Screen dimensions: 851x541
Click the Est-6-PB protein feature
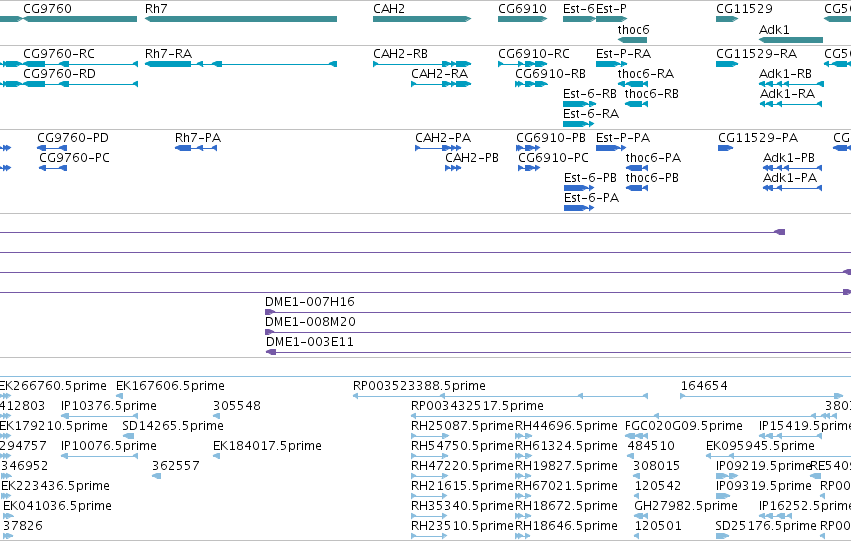pos(579,188)
